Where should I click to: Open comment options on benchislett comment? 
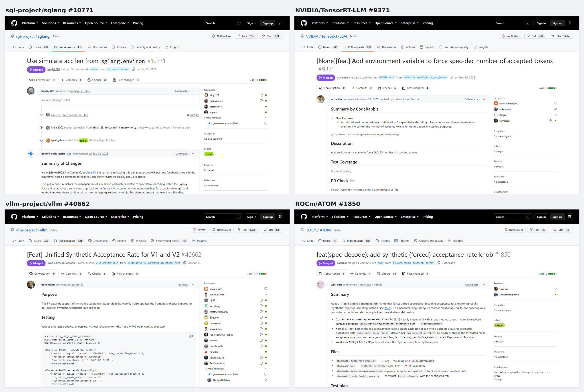pos(194,285)
